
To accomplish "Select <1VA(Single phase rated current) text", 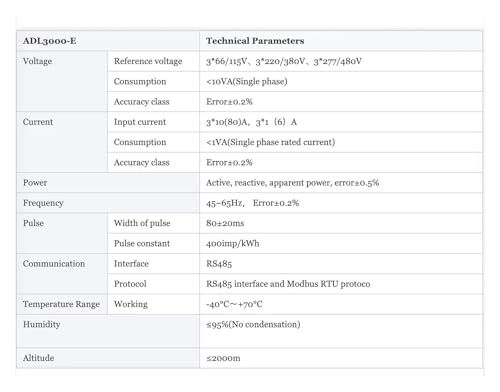I will [x=270, y=142].
